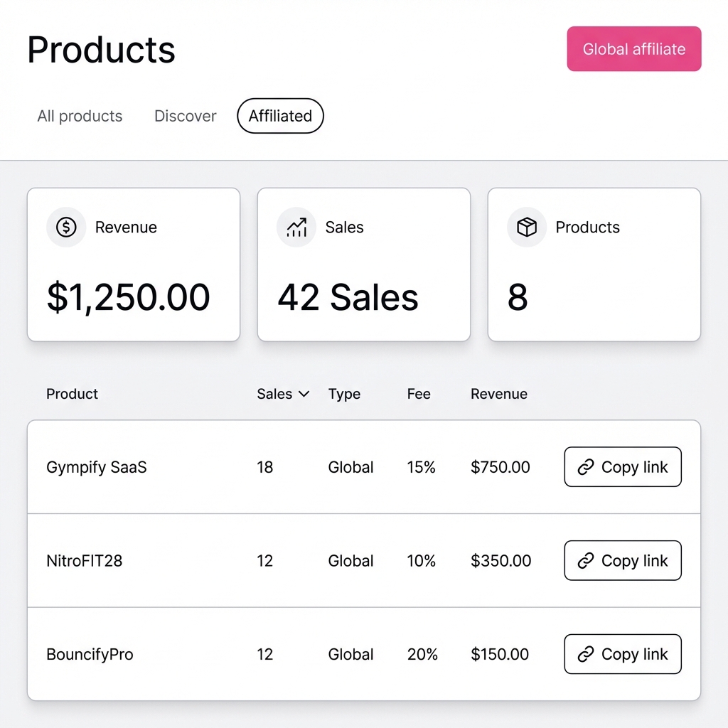Sort the table by the Product column
The image size is (728, 728).
(x=72, y=394)
